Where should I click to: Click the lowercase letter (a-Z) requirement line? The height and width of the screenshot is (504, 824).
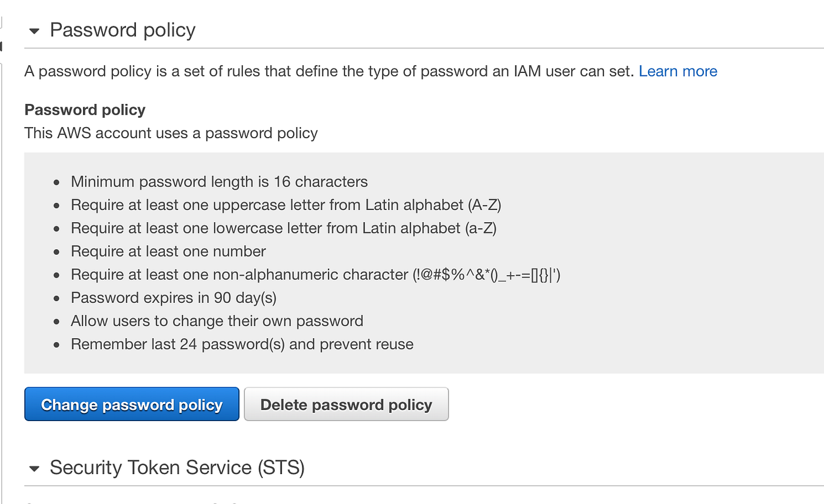pyautogui.click(x=284, y=228)
